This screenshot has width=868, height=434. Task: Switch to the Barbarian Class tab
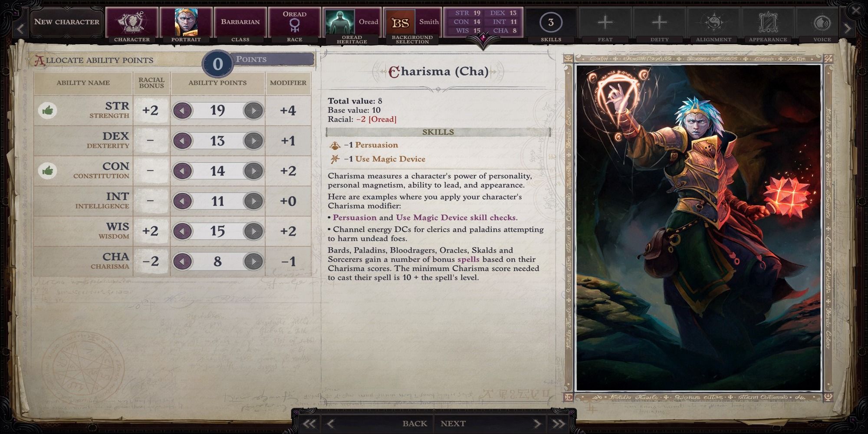[240, 22]
